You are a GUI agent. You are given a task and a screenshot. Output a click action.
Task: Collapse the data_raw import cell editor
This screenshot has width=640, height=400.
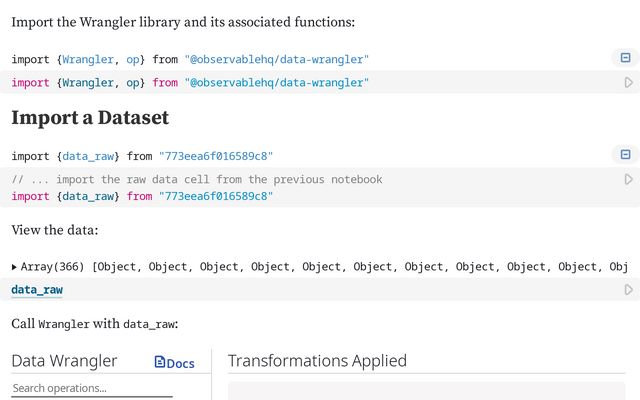click(625, 155)
